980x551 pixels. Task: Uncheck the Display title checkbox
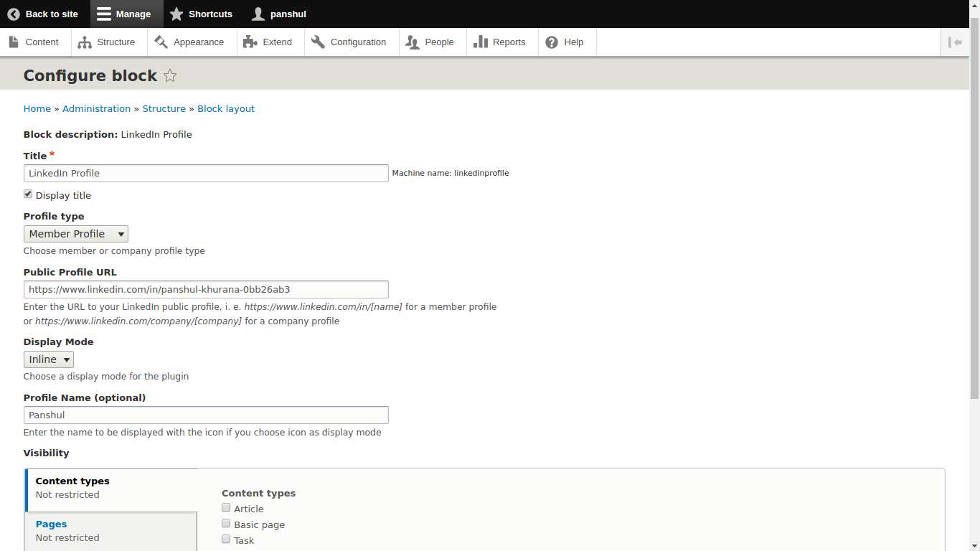28,194
